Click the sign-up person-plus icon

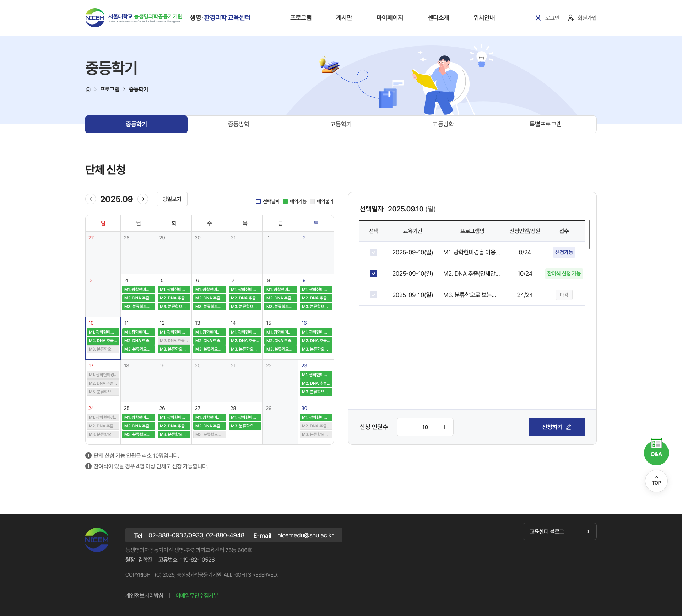570,18
